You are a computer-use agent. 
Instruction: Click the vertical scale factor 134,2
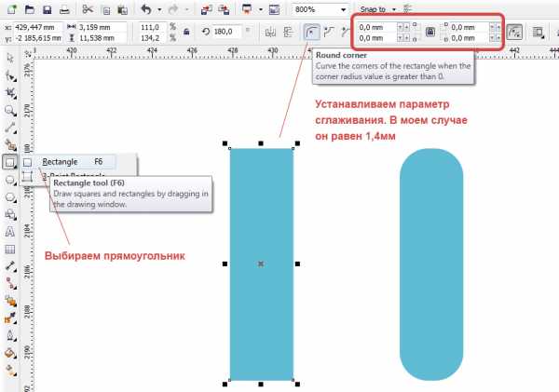pyautogui.click(x=152, y=38)
